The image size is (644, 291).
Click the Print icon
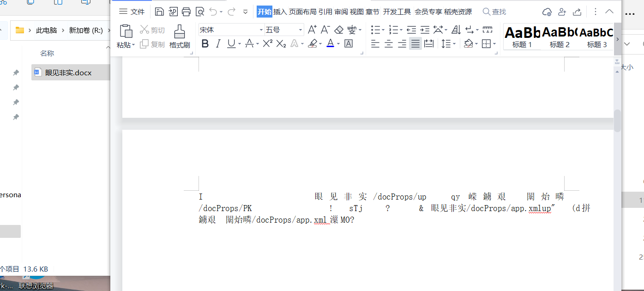[187, 12]
